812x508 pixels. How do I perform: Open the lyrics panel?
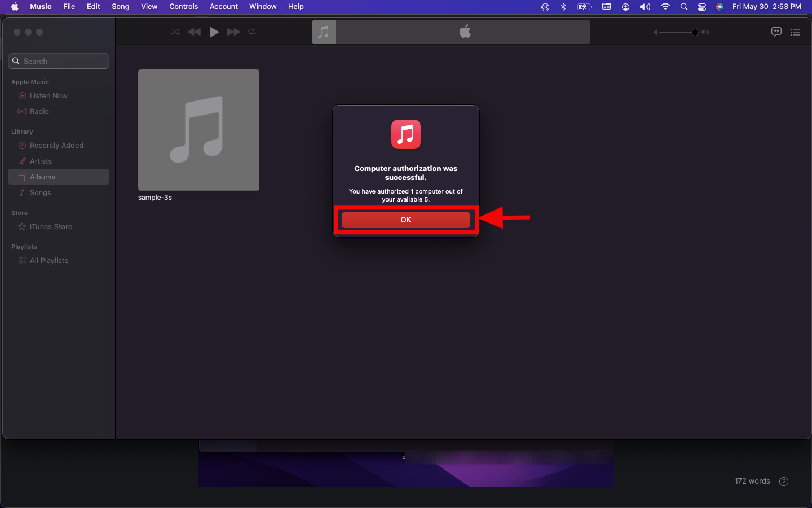(776, 32)
